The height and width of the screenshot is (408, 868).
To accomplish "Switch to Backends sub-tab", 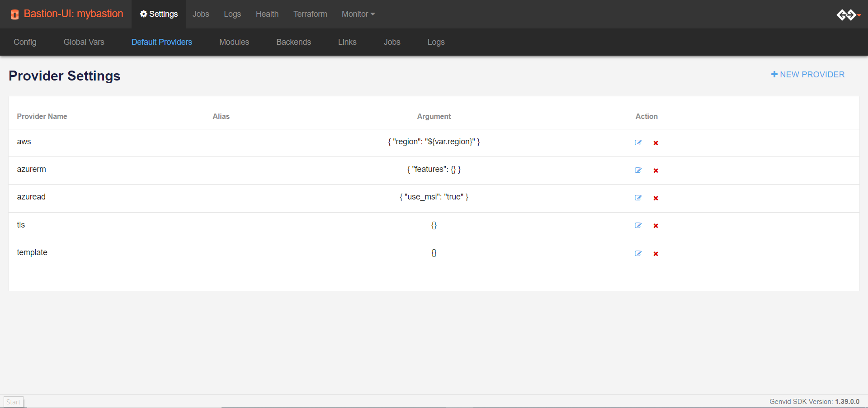I will coord(294,42).
